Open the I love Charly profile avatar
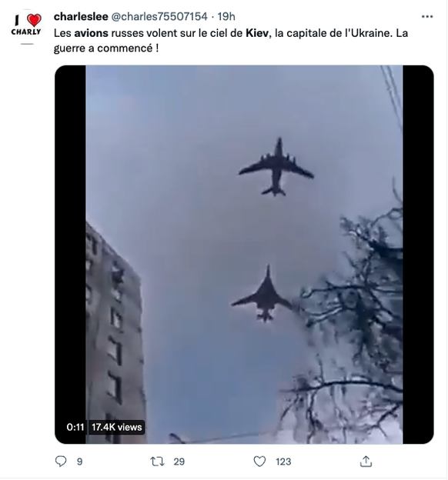Image resolution: width=448 pixels, height=480 pixels. [x=27, y=27]
